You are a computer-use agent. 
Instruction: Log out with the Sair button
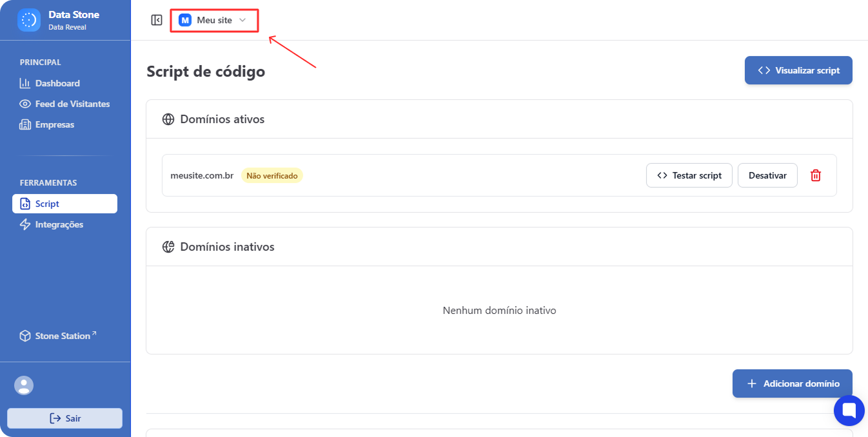tap(64, 418)
